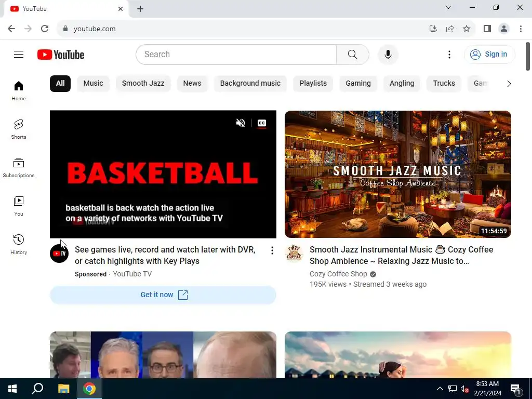Reload the page in Chrome
532x399 pixels.
pyautogui.click(x=45, y=29)
